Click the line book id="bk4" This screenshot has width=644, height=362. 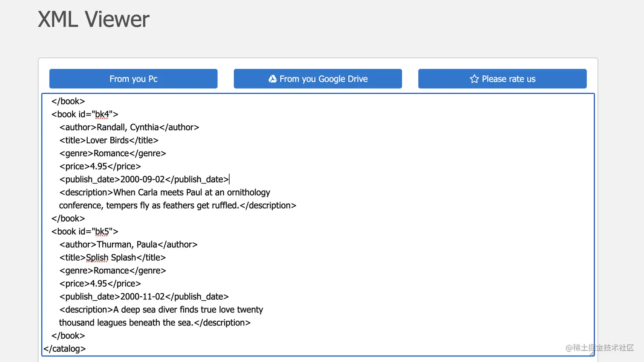click(85, 114)
